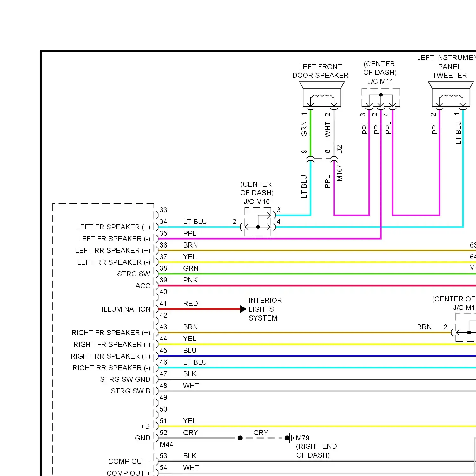Click the 'LEFT FR SPEAKER (-)' terminal label

click(114, 239)
